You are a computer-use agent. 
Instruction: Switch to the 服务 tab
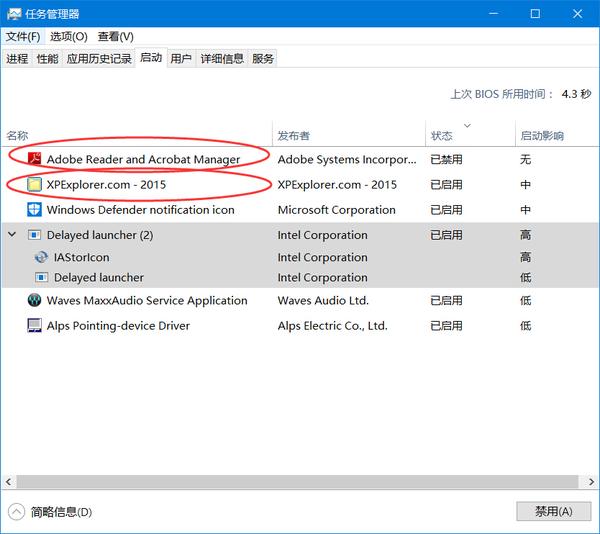[x=263, y=59]
